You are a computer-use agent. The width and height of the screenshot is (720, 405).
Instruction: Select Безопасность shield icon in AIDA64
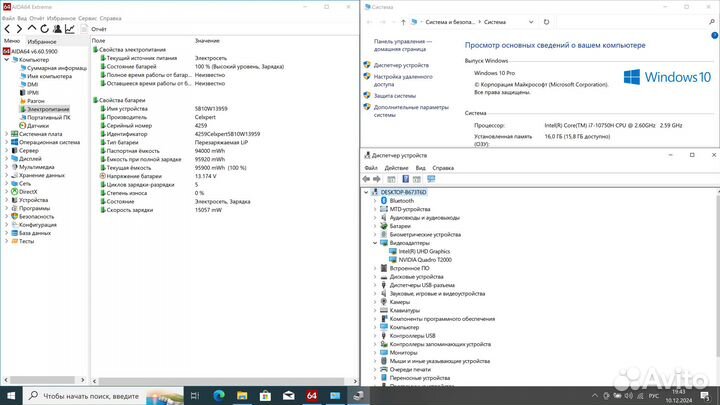click(14, 217)
